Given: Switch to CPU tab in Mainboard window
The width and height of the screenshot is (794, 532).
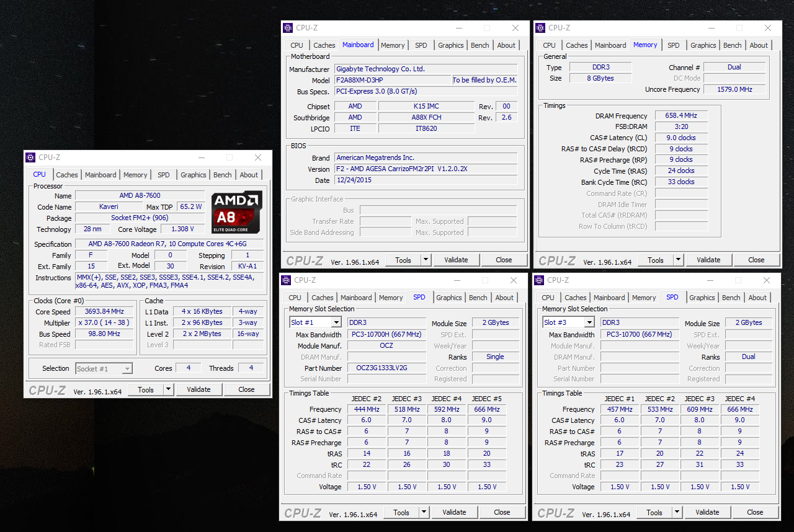Looking at the screenshot, I should [297, 45].
